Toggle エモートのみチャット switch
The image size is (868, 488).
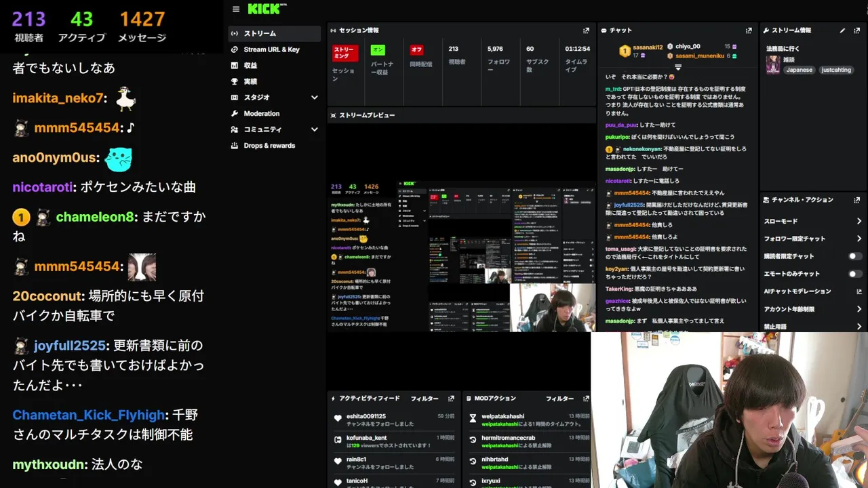click(x=855, y=274)
